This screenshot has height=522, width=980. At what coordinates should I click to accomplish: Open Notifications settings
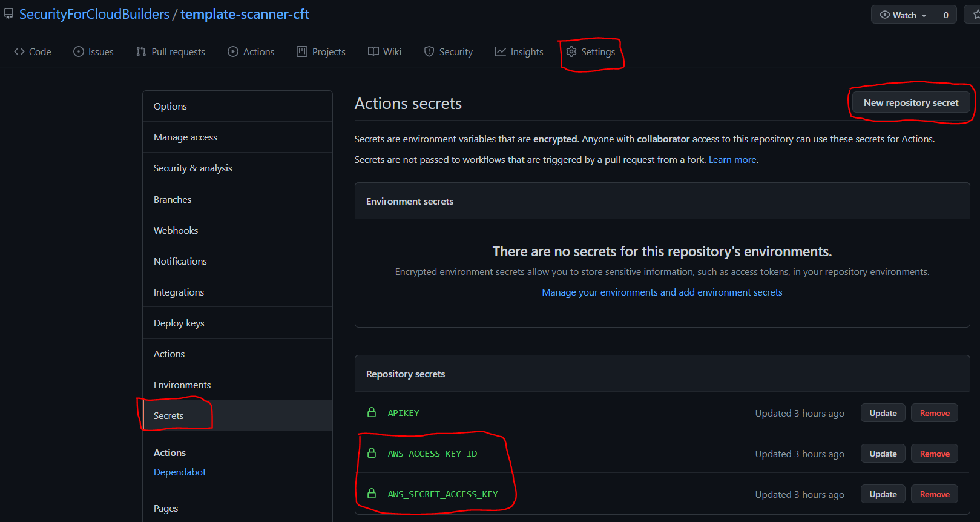click(x=237, y=261)
